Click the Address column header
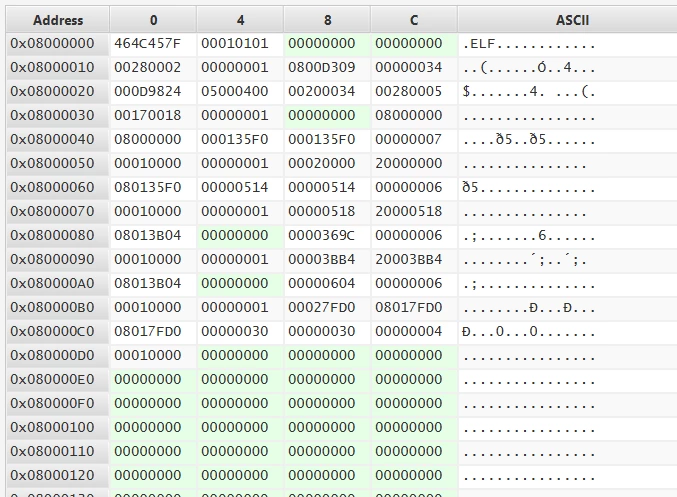The height and width of the screenshot is (497, 677). [57, 20]
